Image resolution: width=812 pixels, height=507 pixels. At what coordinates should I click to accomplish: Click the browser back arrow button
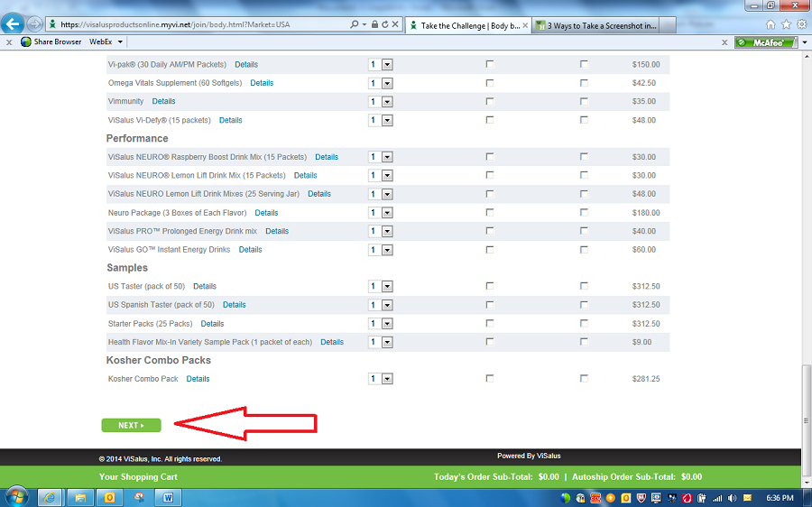[14, 24]
